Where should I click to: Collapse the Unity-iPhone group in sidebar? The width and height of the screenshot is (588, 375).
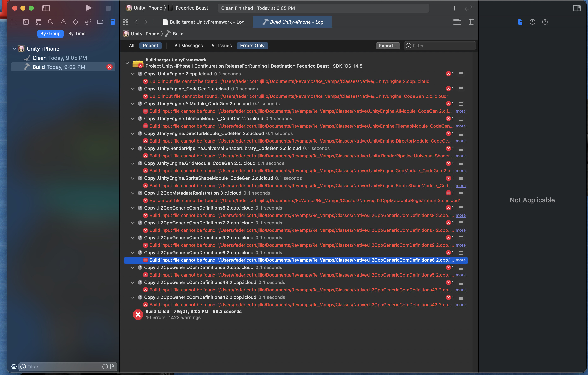click(x=14, y=49)
